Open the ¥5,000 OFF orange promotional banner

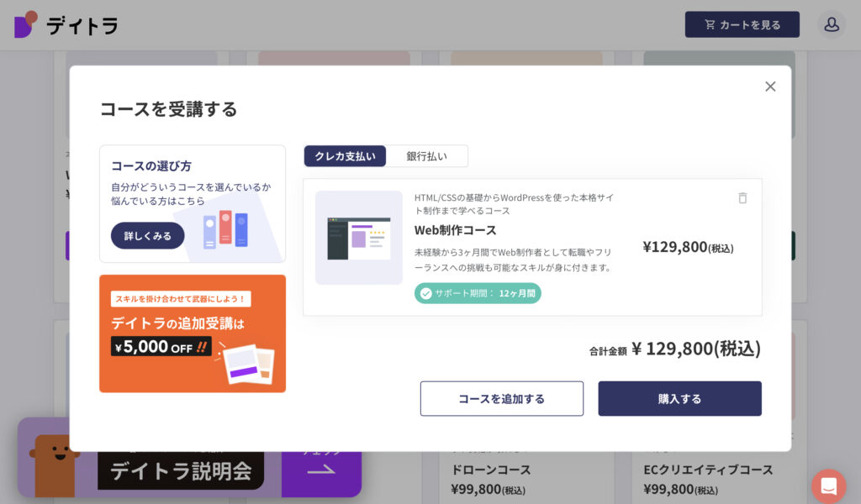point(193,333)
